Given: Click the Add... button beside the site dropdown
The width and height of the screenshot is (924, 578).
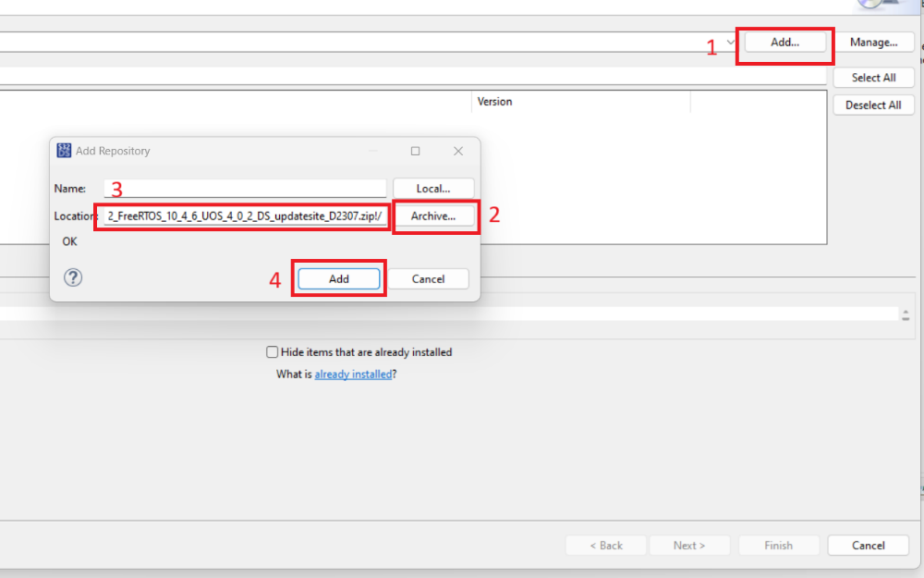Looking at the screenshot, I should (784, 43).
